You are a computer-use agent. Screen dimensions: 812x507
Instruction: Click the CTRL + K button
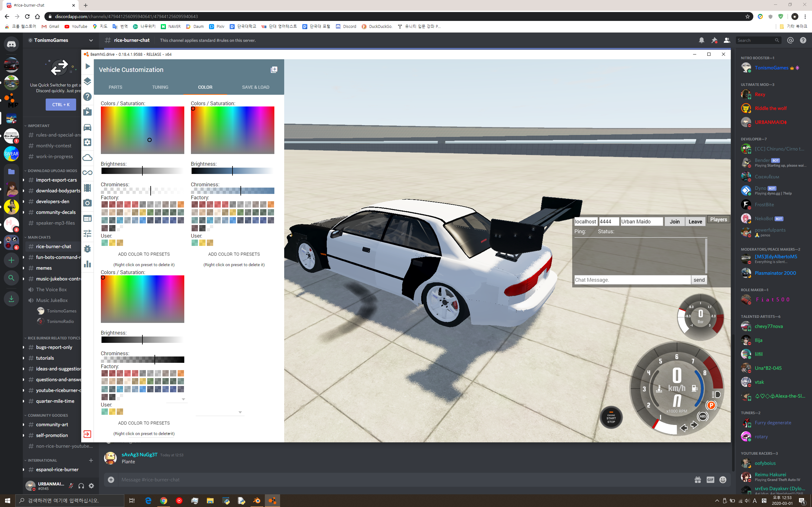(61, 105)
